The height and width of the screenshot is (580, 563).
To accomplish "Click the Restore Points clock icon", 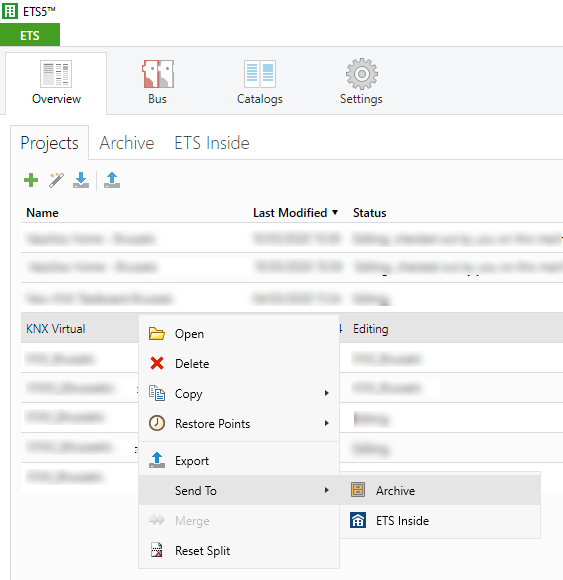I will click(x=157, y=423).
